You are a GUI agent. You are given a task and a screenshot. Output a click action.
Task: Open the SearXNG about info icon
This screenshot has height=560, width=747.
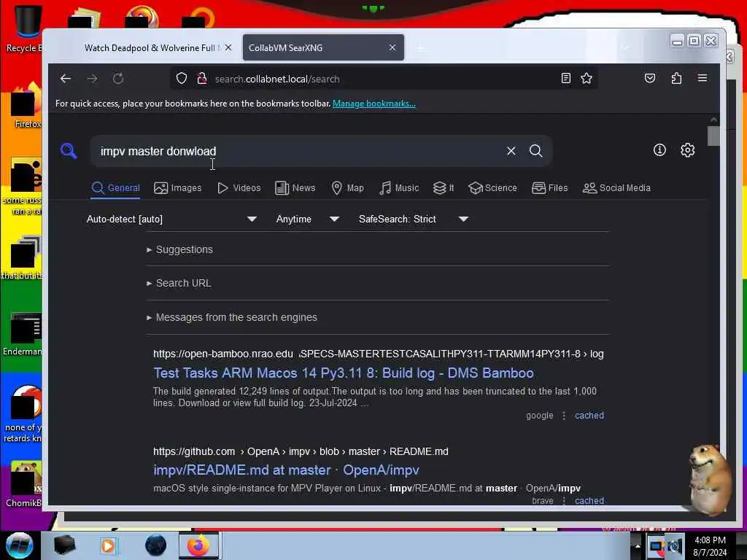[659, 150]
